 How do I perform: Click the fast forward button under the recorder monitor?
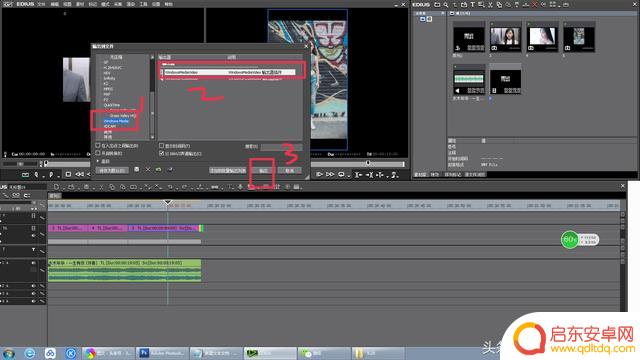coord(330,175)
